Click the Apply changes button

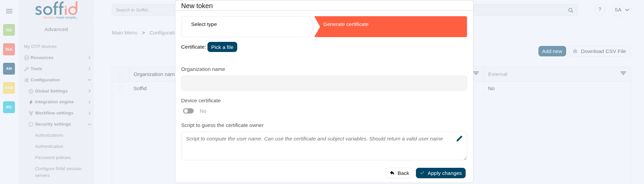tap(441, 173)
